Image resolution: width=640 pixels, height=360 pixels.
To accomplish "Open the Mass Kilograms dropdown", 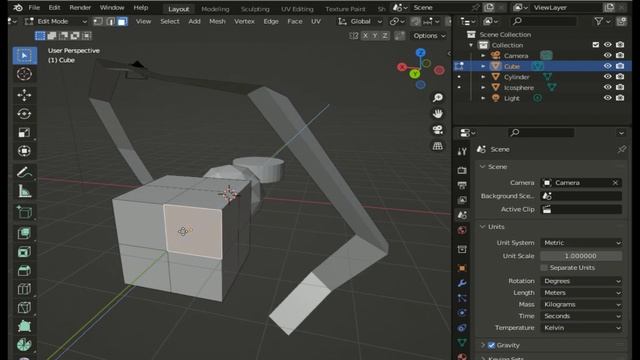I will click(x=581, y=305).
